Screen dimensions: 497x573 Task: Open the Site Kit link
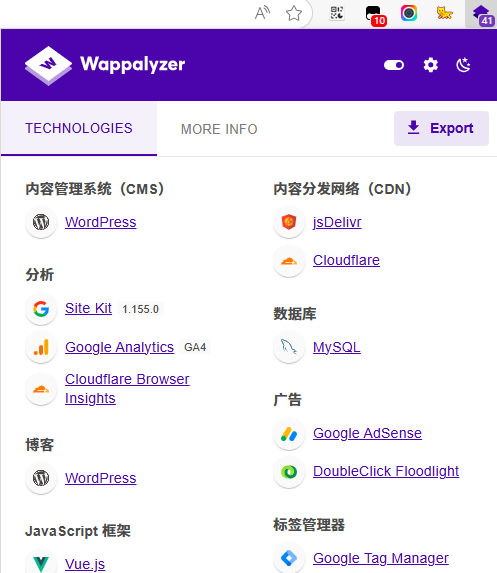(x=88, y=308)
